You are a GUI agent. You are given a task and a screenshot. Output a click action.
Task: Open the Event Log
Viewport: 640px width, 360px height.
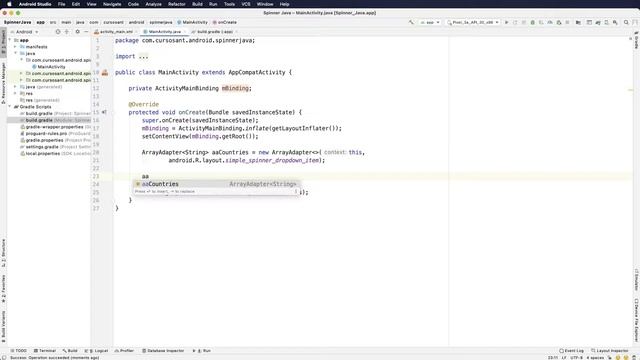pyautogui.click(x=571, y=351)
